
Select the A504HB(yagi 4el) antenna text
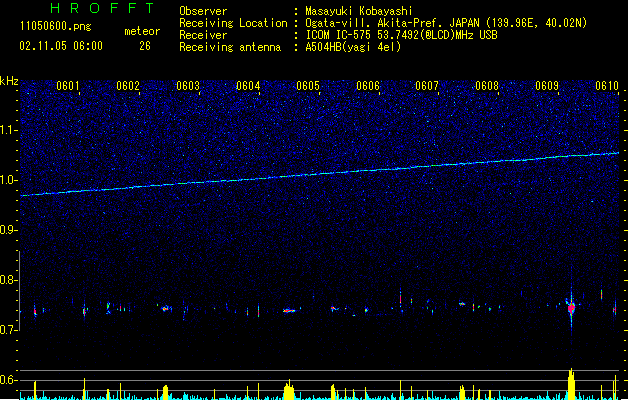click(353, 47)
